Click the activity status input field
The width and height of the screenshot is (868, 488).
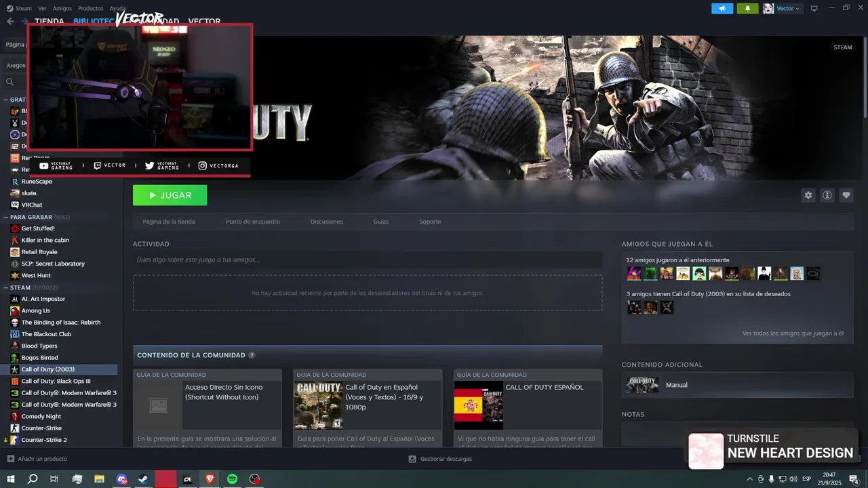pyautogui.click(x=368, y=260)
